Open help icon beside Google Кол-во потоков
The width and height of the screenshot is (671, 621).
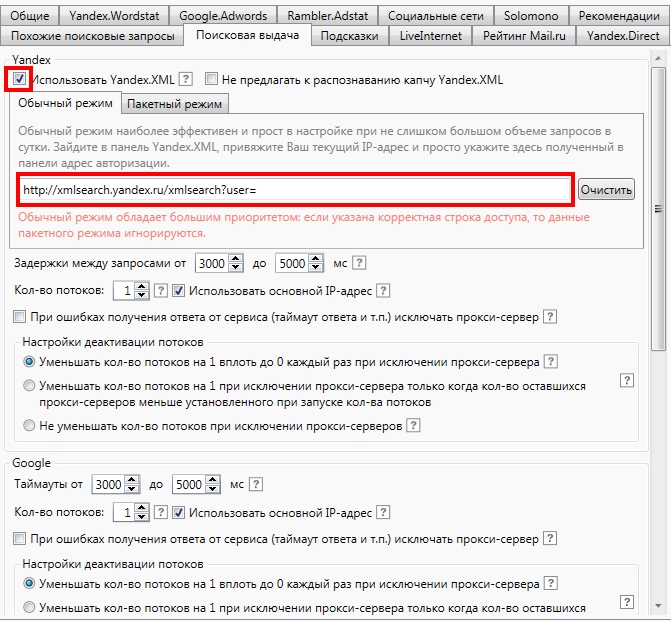click(160, 512)
